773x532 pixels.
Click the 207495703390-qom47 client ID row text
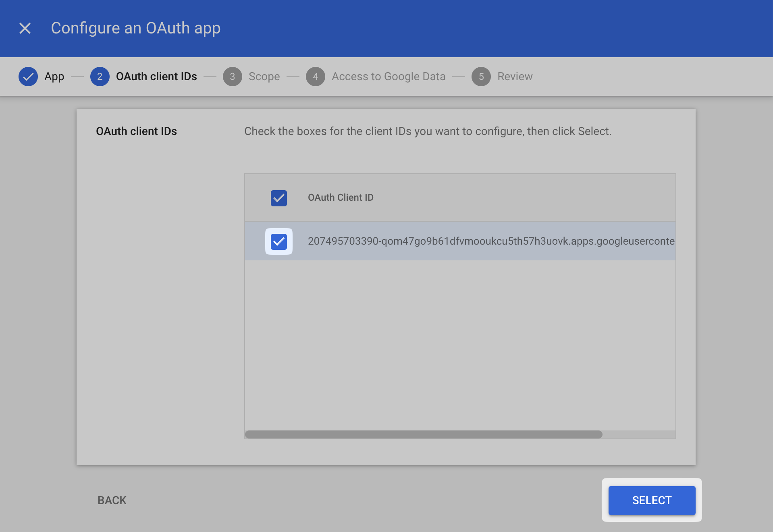490,241
